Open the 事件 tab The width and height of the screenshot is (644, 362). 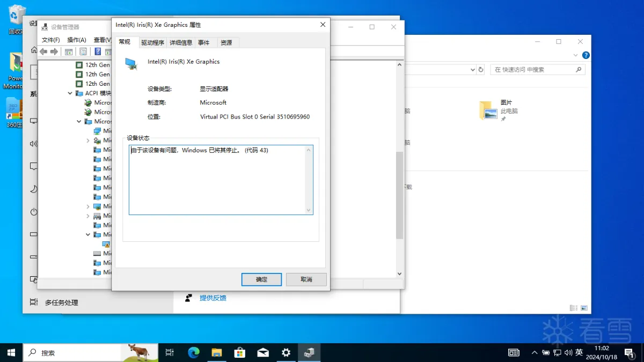point(204,42)
